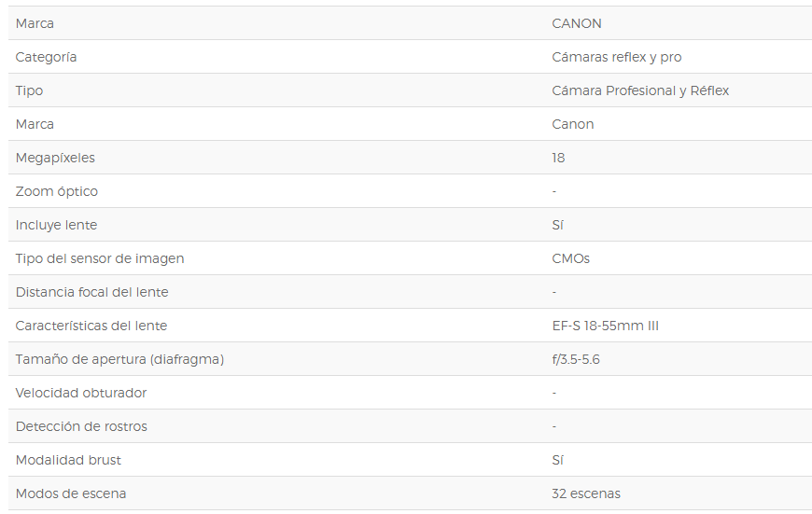Click the Categoría label
Image resolution: width=812 pixels, height=514 pixels.
(46, 58)
